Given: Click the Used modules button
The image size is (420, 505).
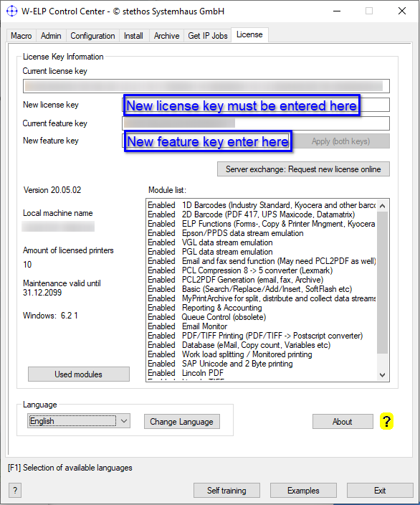Looking at the screenshot, I should point(79,374).
